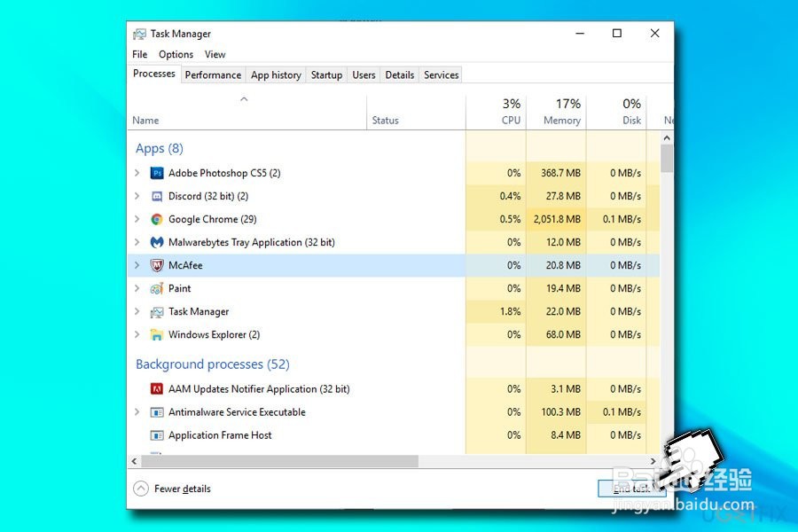Expand the McAfee process entry

pos(137,265)
